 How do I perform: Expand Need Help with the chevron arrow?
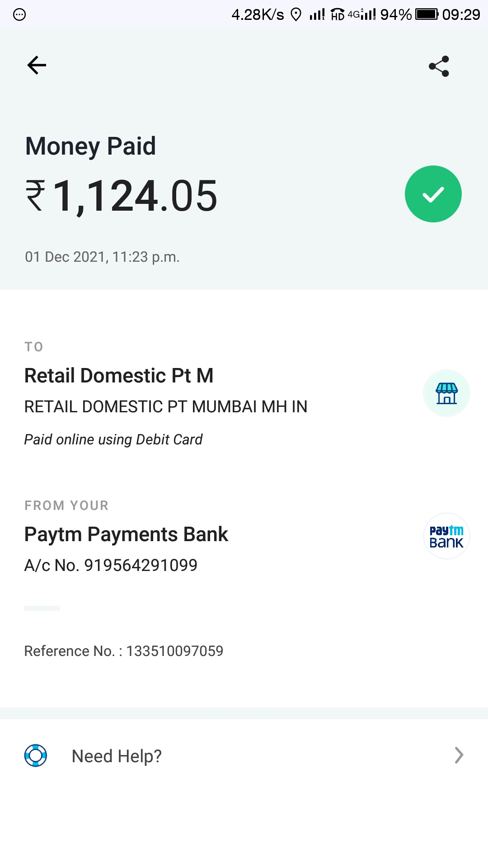point(459,755)
